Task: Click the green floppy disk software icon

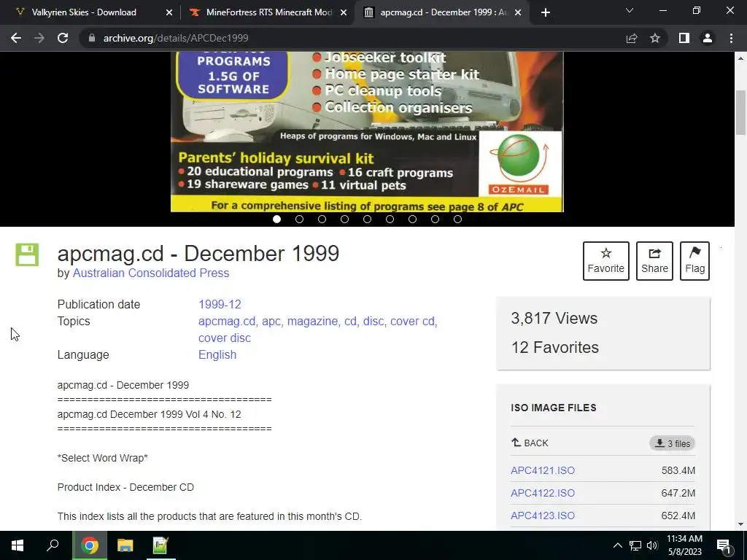Action: [27, 254]
